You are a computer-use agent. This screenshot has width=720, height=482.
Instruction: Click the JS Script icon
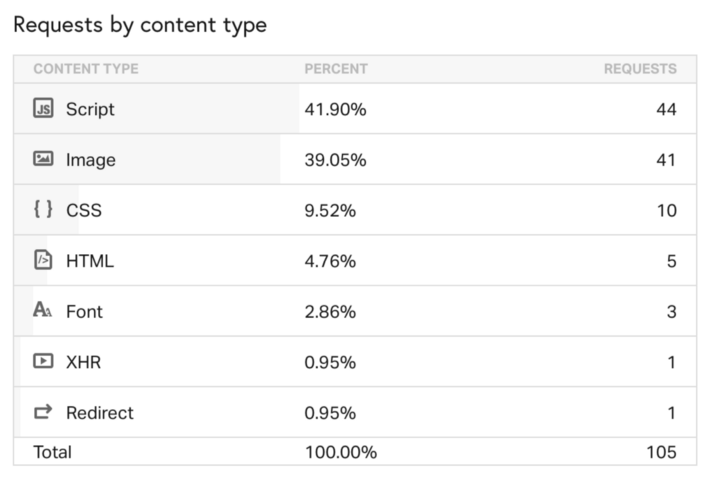[x=43, y=109]
